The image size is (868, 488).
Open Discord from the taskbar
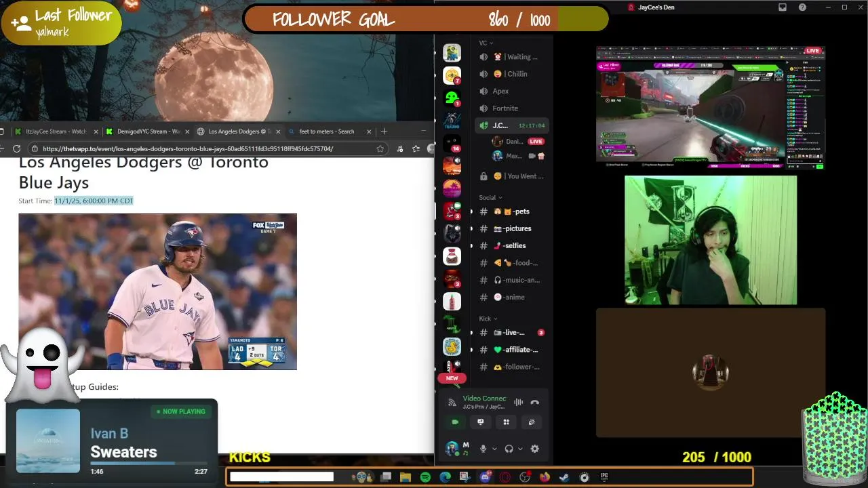(x=485, y=477)
